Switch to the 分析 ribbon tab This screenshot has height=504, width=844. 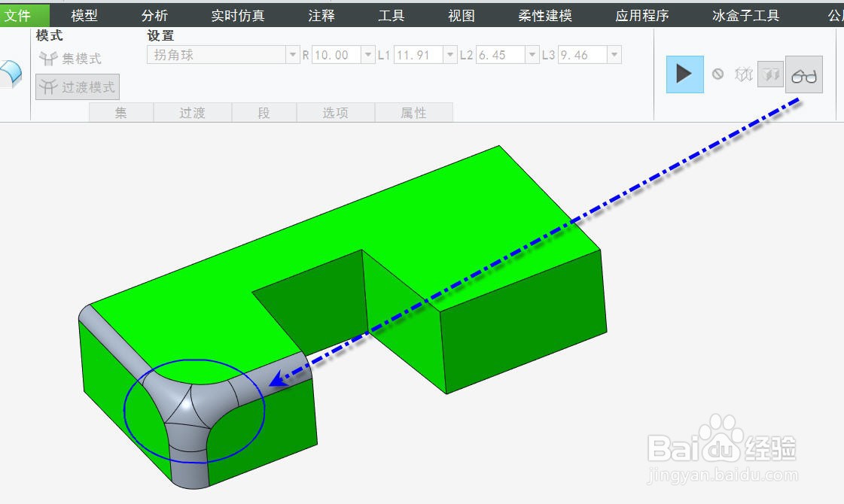coord(154,16)
